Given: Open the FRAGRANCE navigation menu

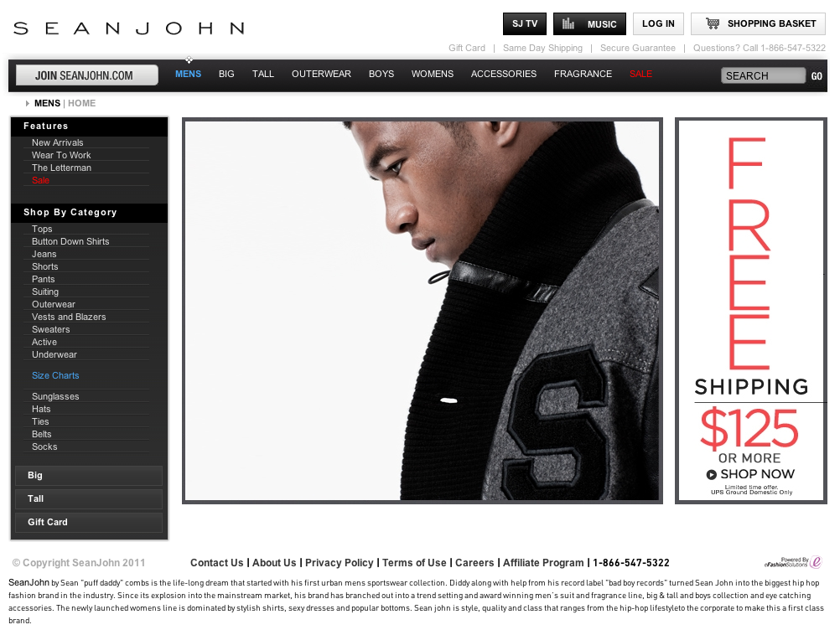Looking at the screenshot, I should (x=583, y=74).
